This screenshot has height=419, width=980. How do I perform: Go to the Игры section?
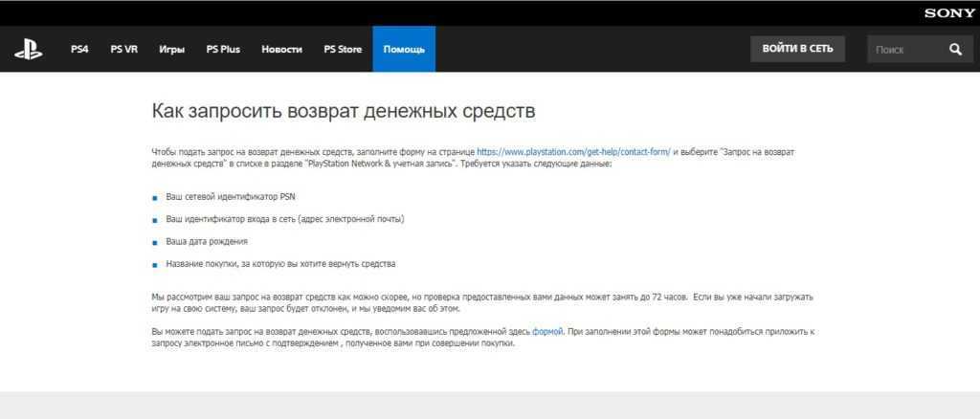172,49
